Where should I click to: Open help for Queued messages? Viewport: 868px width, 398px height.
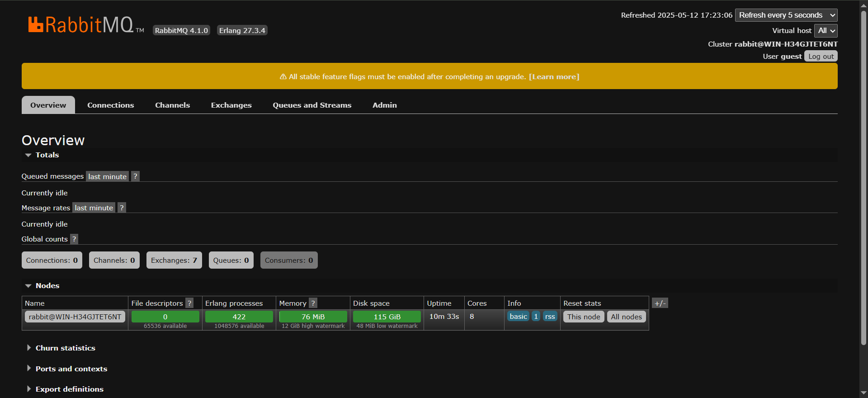point(135,176)
